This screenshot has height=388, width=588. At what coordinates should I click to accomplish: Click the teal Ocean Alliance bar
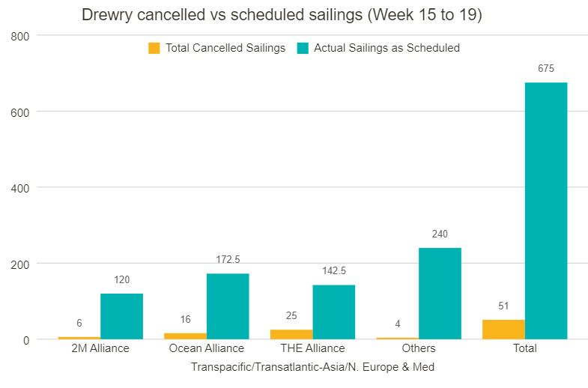click(x=228, y=306)
